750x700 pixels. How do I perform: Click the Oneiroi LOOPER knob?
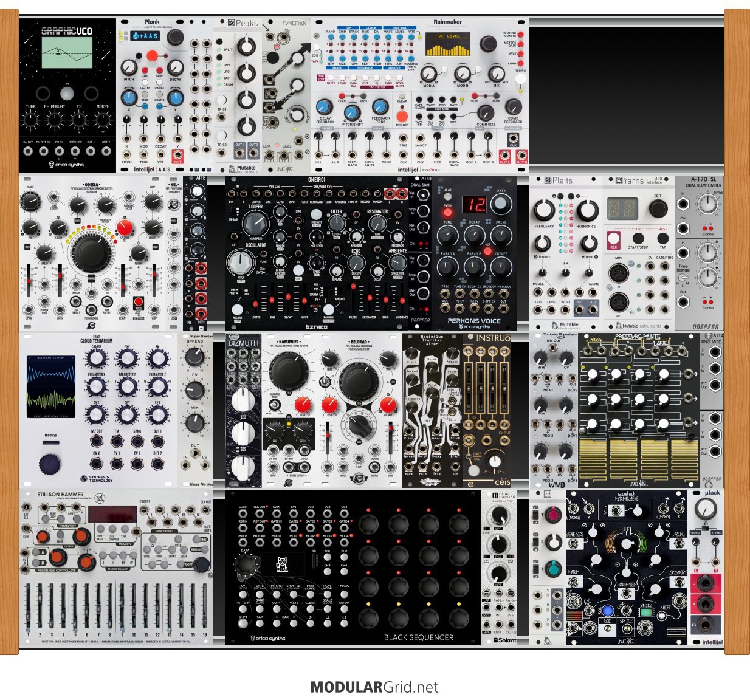coord(255,224)
